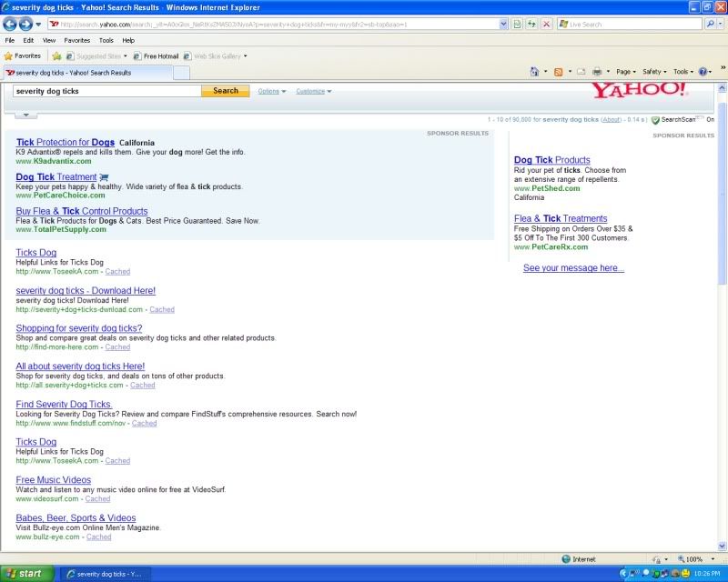This screenshot has height=582, width=728.
Task: Click the RSS feeds icon
Action: [558, 71]
